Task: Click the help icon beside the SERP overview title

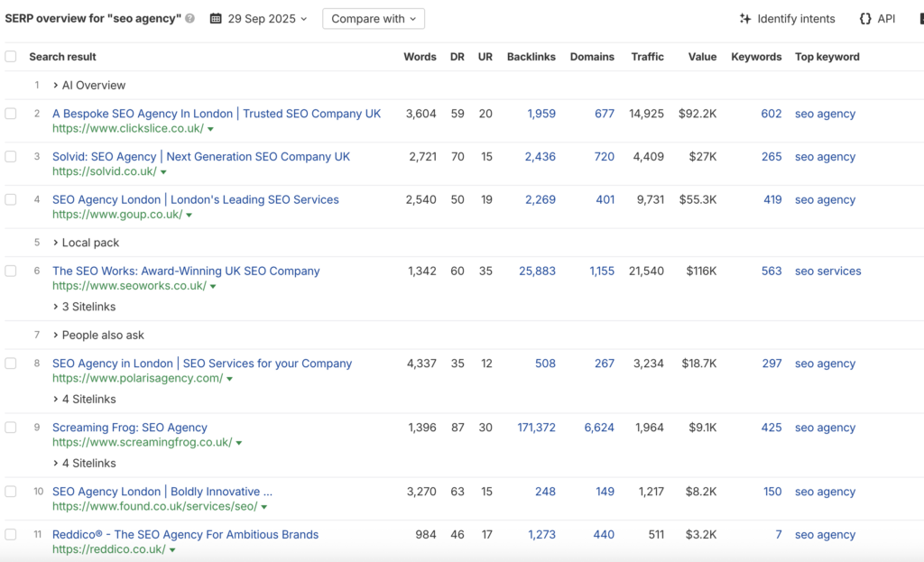Action: [x=189, y=19]
